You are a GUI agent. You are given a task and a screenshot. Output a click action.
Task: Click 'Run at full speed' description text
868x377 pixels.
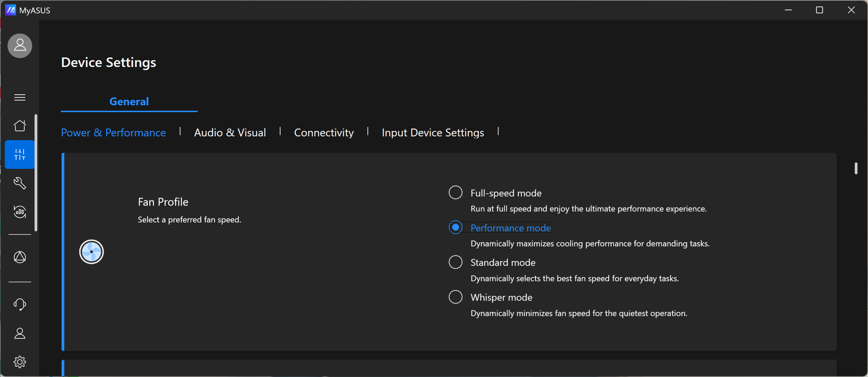pyautogui.click(x=589, y=209)
